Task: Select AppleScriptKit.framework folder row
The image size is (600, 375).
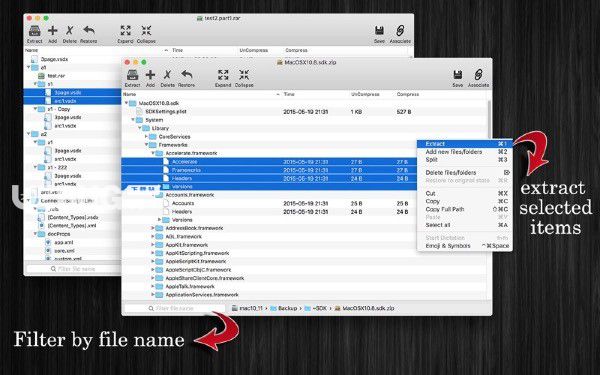Action: (304, 261)
